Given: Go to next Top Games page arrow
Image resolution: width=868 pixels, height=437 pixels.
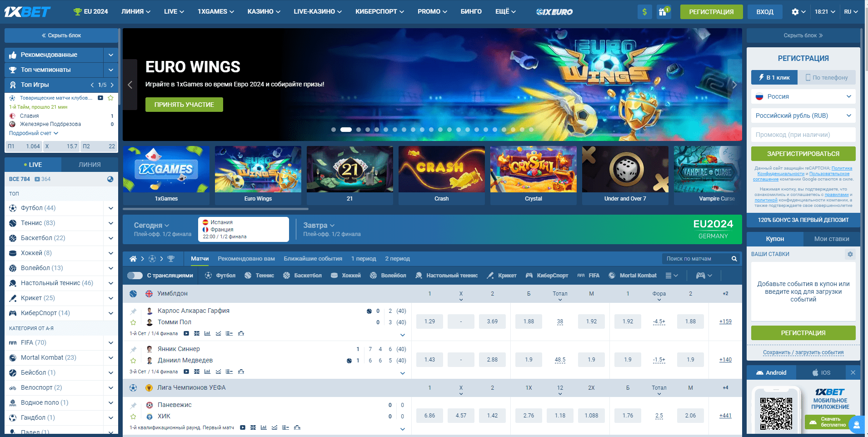Looking at the screenshot, I should point(112,85).
